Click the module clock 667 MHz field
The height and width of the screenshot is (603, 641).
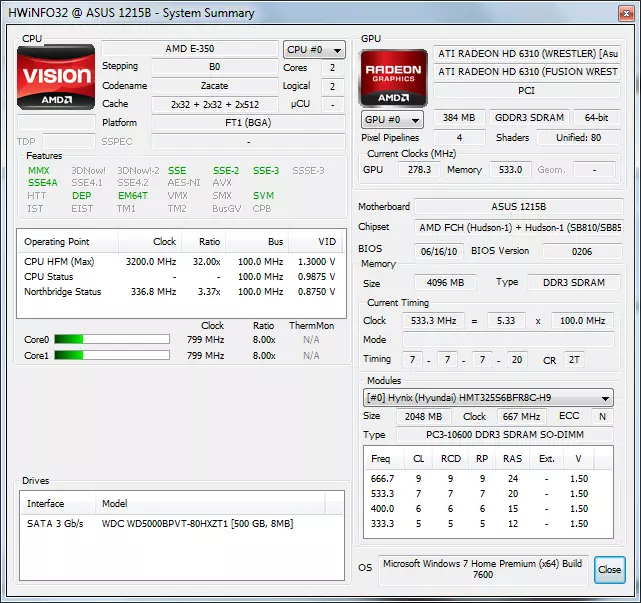[521, 417]
